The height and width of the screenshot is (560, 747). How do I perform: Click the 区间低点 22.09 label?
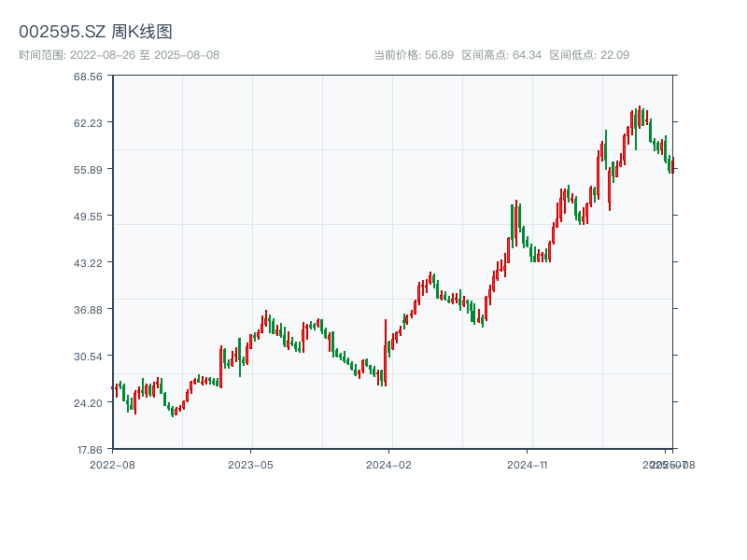pos(589,55)
